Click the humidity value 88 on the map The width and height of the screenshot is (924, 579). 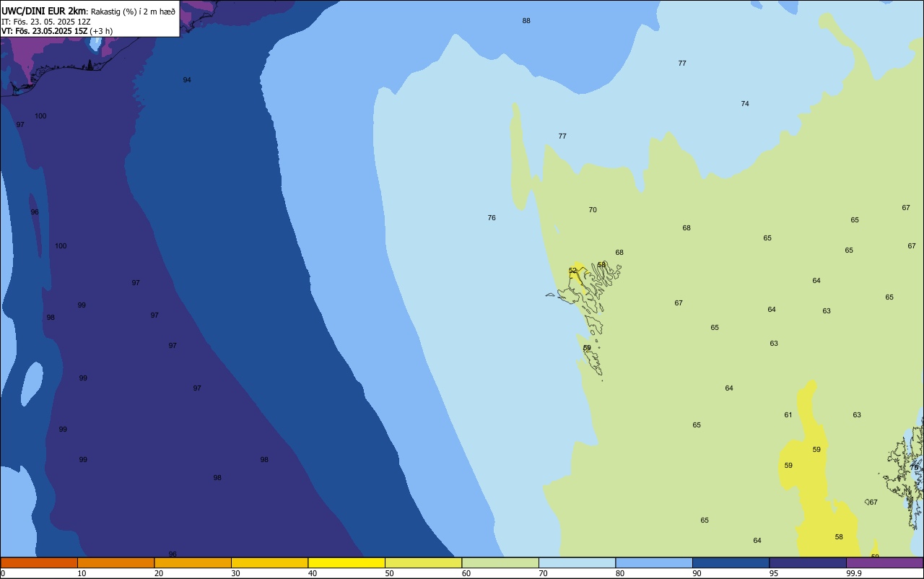[526, 21]
